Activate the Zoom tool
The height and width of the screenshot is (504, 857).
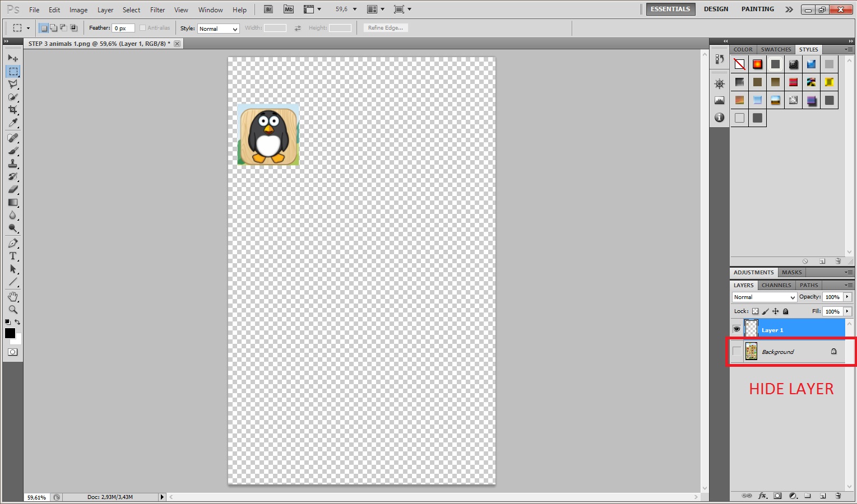[13, 309]
